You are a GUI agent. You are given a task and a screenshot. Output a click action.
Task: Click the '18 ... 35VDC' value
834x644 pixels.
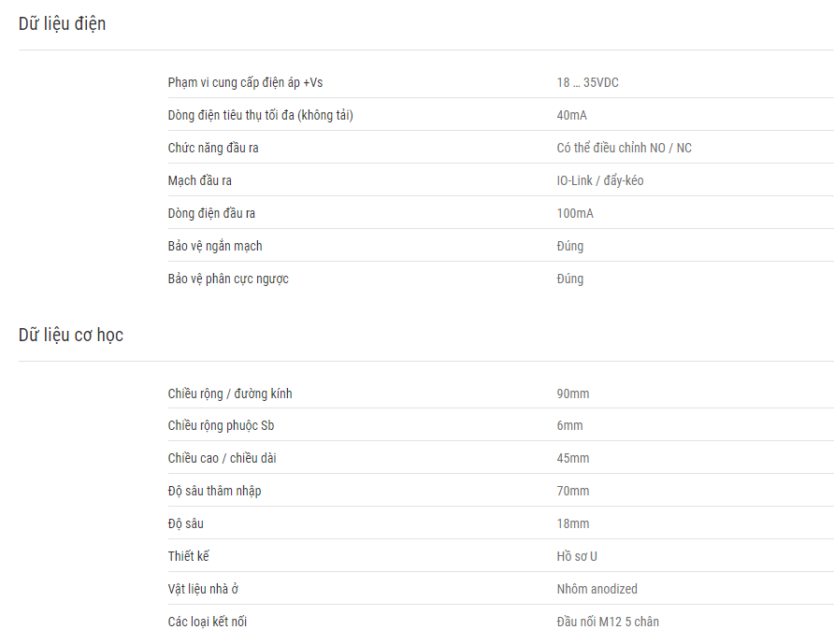(588, 82)
